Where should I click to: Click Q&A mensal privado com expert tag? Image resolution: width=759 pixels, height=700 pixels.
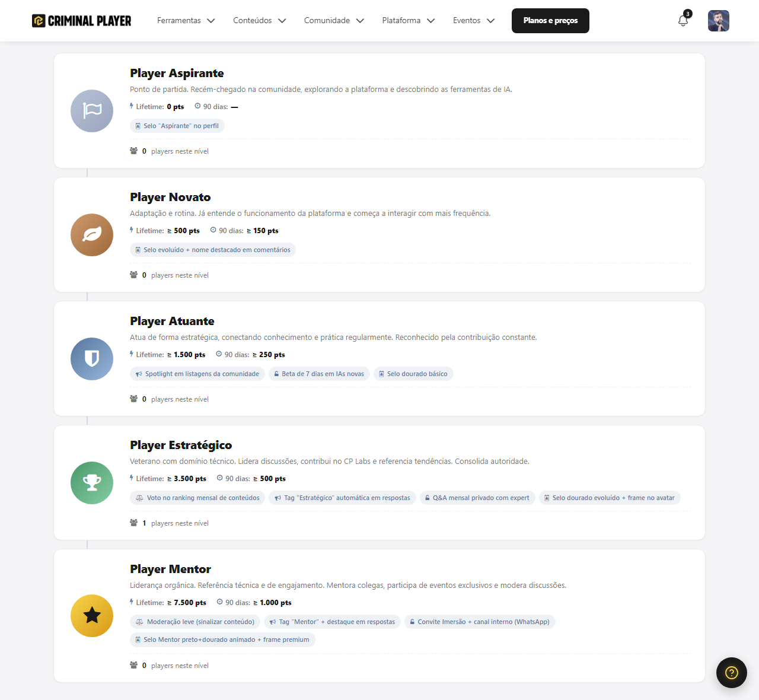[x=477, y=498]
